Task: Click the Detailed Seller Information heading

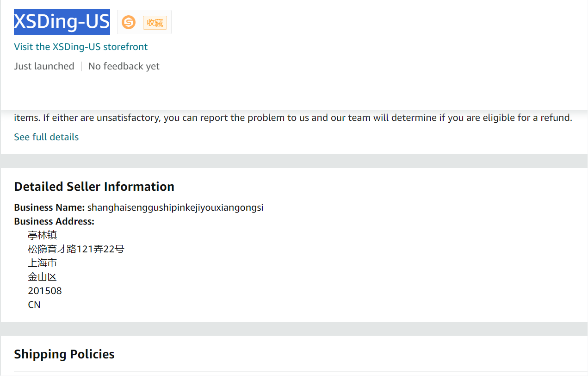Action: click(94, 187)
